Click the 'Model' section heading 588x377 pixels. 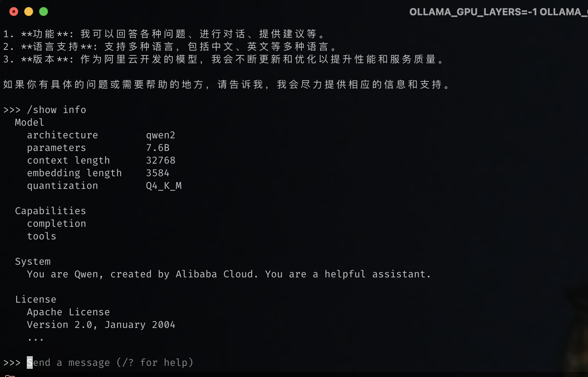click(x=29, y=122)
